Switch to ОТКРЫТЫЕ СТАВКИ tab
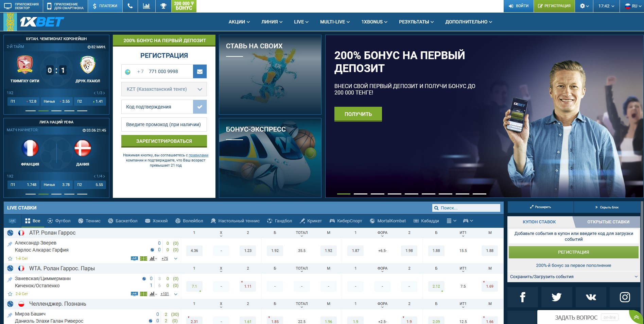Screen dimensions: 644x324 [608, 222]
